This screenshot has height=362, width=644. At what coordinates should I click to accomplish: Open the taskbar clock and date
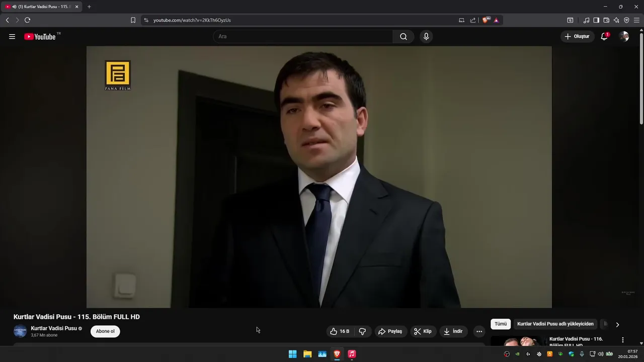click(628, 354)
